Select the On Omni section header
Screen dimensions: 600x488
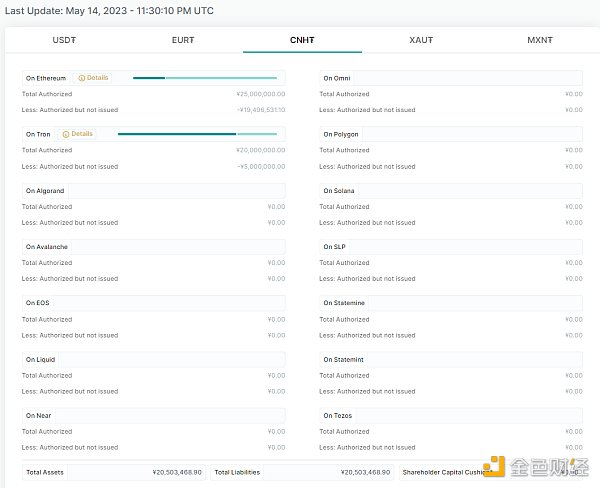(x=337, y=78)
